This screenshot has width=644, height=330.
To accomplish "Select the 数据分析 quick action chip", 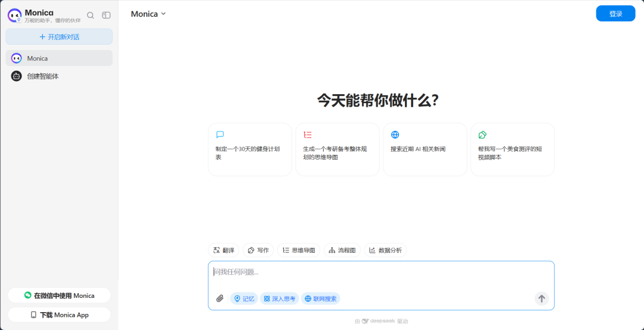I will [386, 250].
